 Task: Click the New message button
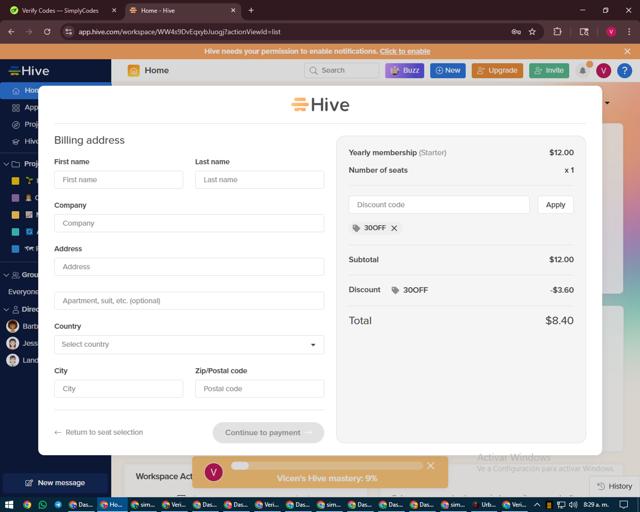click(55, 483)
